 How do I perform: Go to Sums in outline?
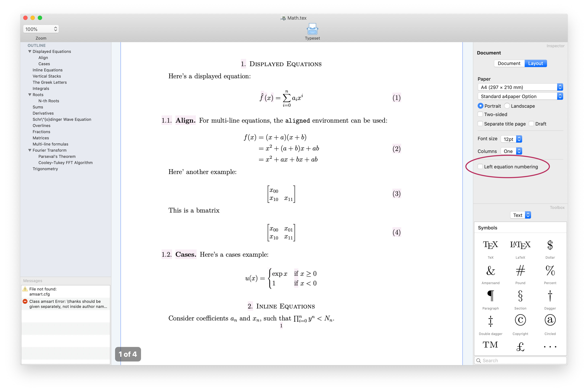pos(38,107)
